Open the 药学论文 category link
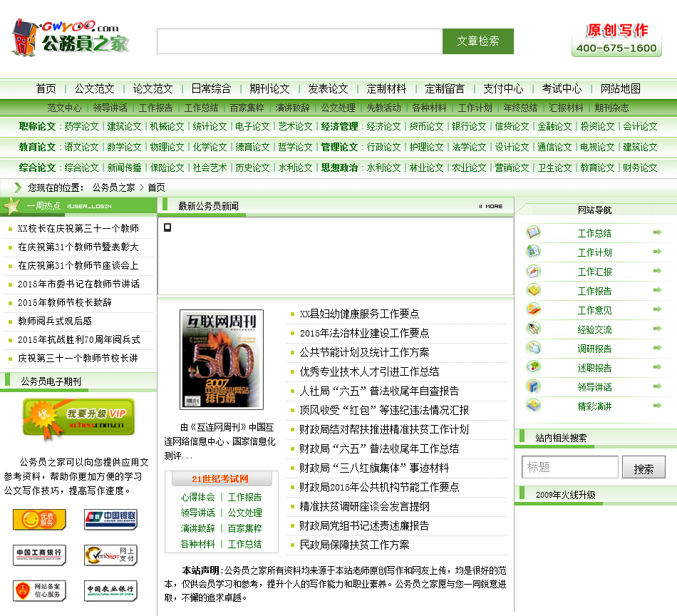The width and height of the screenshot is (677, 616). [82, 127]
